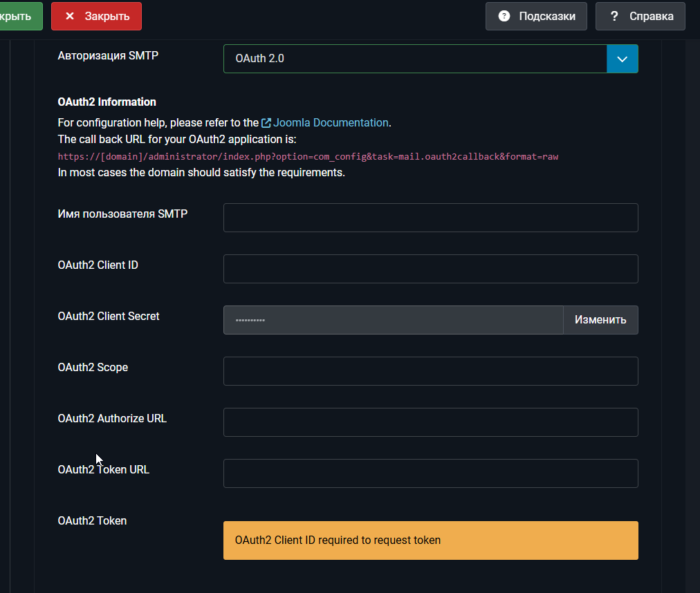The width and height of the screenshot is (700, 593).
Task: Open the Справка help button
Action: [x=641, y=16]
